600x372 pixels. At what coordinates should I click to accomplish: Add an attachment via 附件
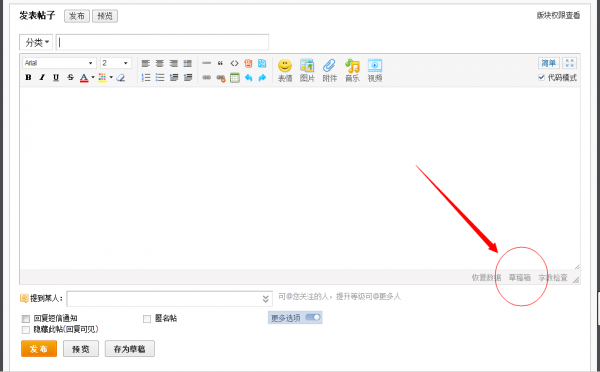click(x=329, y=70)
